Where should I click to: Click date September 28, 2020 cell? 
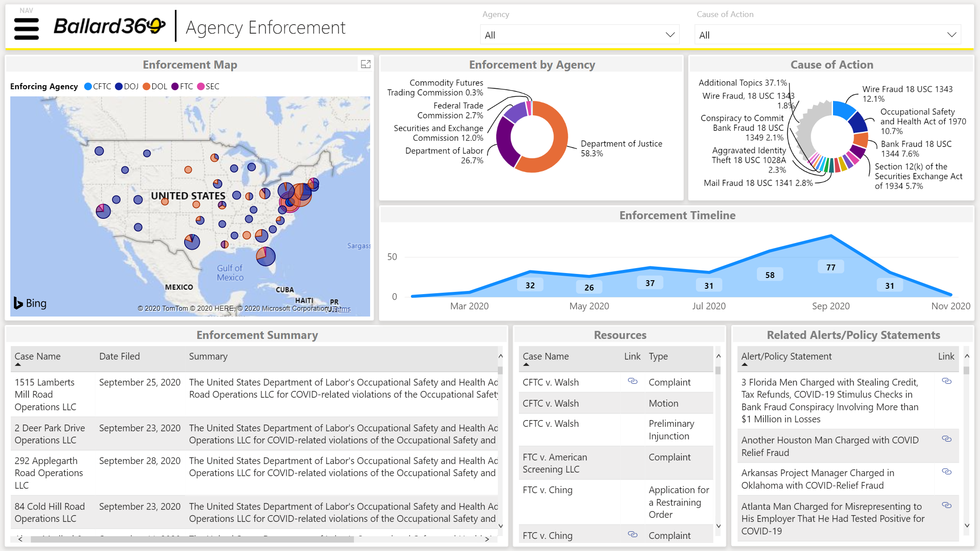tap(140, 461)
